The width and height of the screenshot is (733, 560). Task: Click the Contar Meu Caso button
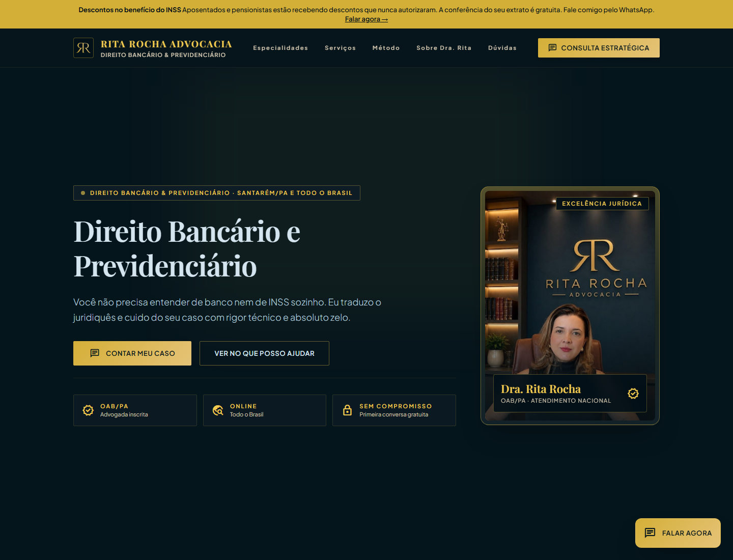[x=132, y=353]
